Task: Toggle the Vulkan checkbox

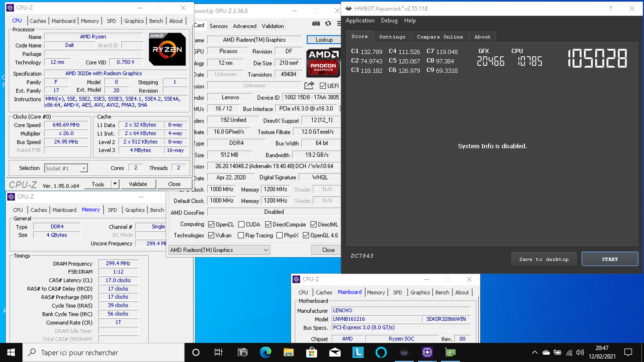Action: click(x=211, y=236)
